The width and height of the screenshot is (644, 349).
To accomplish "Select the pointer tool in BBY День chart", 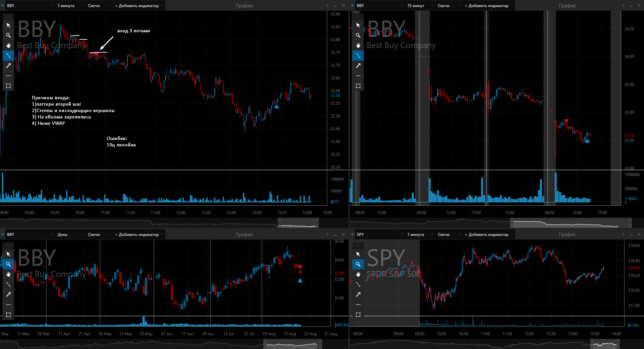I will point(8,254).
